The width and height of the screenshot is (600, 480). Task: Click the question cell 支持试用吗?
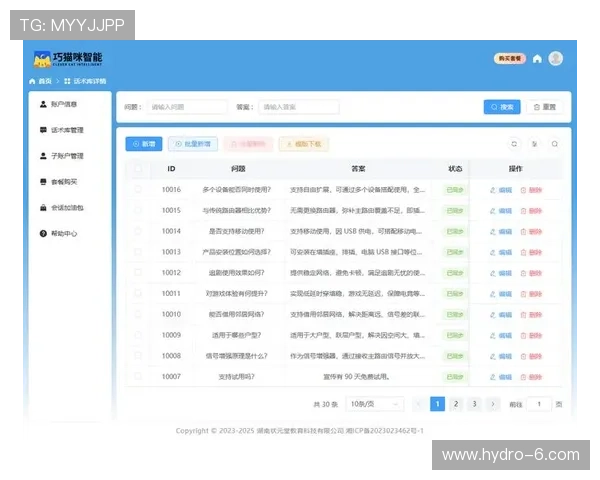[236, 377]
